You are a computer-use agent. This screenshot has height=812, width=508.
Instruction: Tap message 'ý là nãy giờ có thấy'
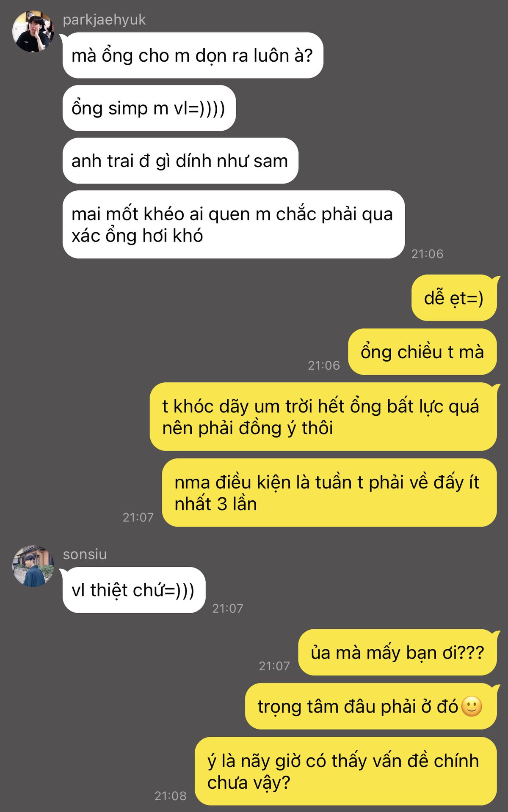(345, 771)
